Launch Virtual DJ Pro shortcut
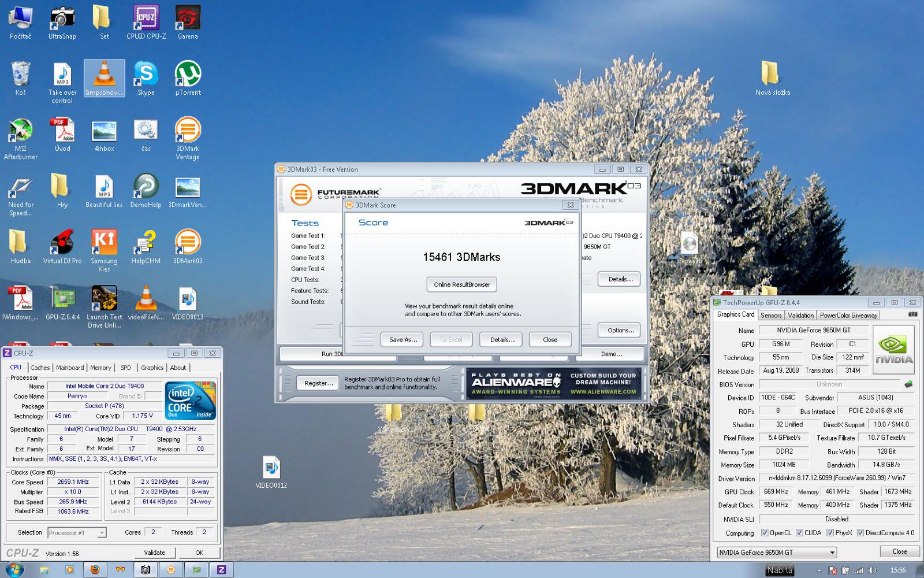The height and width of the screenshot is (578, 924). [x=62, y=247]
